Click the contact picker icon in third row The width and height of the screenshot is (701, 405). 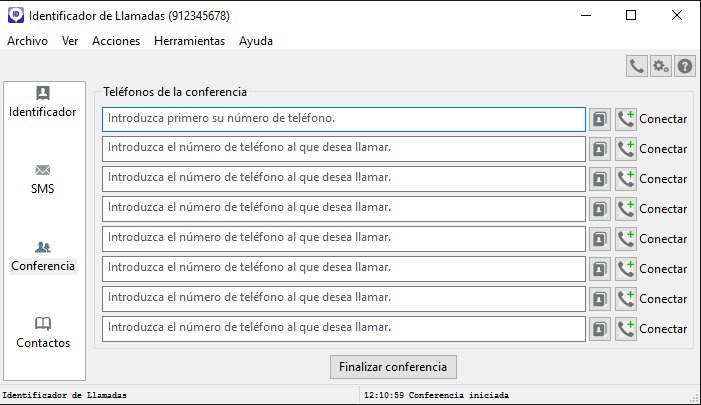[x=599, y=179]
